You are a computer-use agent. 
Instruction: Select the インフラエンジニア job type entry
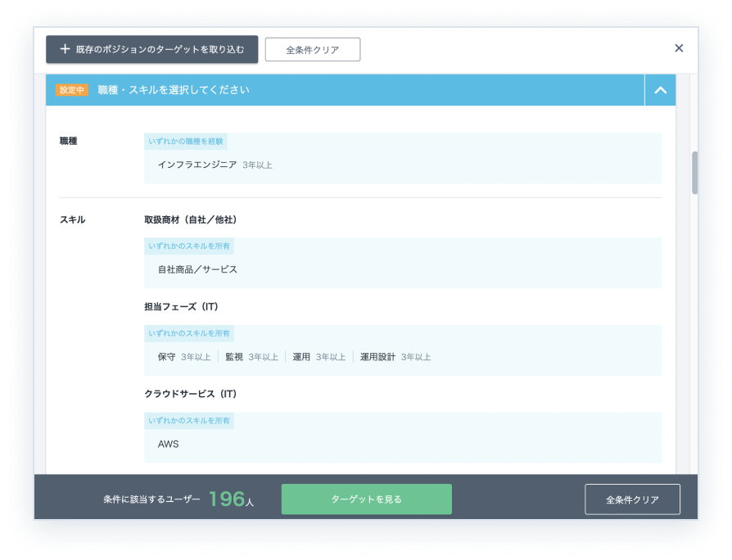pyautogui.click(x=197, y=165)
